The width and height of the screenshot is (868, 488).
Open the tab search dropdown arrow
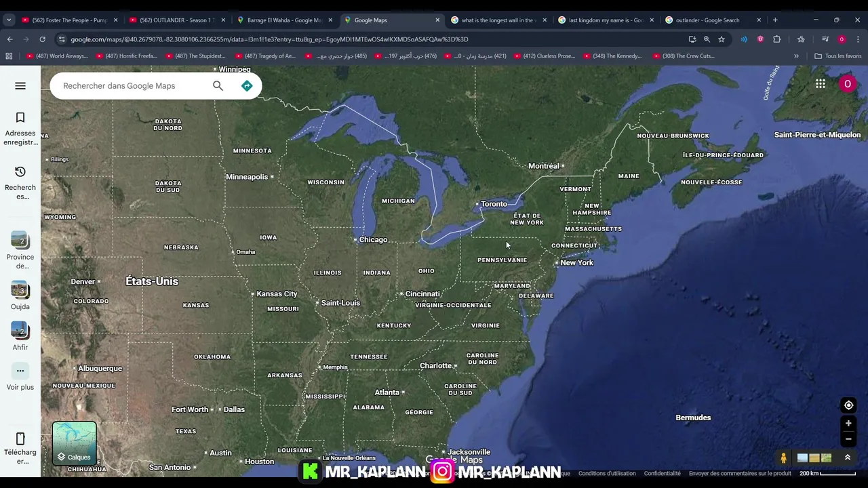pos(9,20)
